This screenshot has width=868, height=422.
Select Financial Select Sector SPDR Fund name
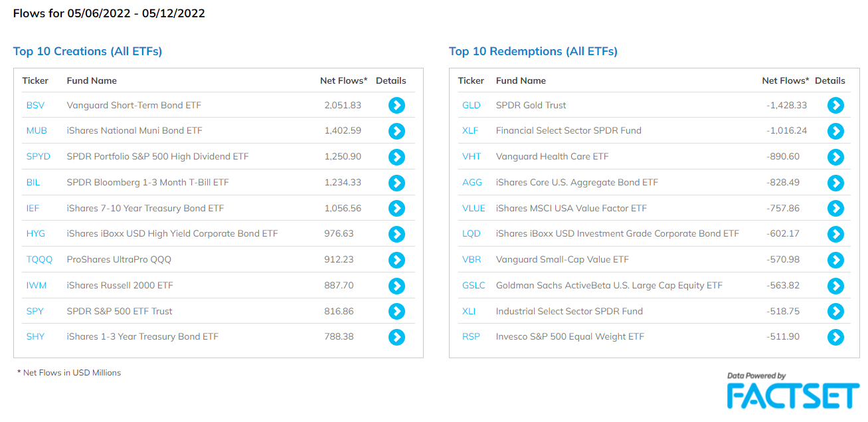click(568, 131)
